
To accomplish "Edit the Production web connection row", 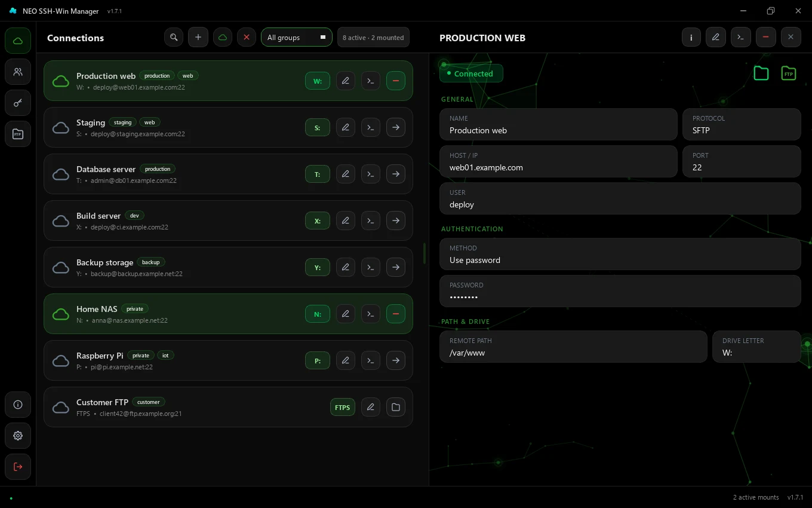I will (x=346, y=81).
